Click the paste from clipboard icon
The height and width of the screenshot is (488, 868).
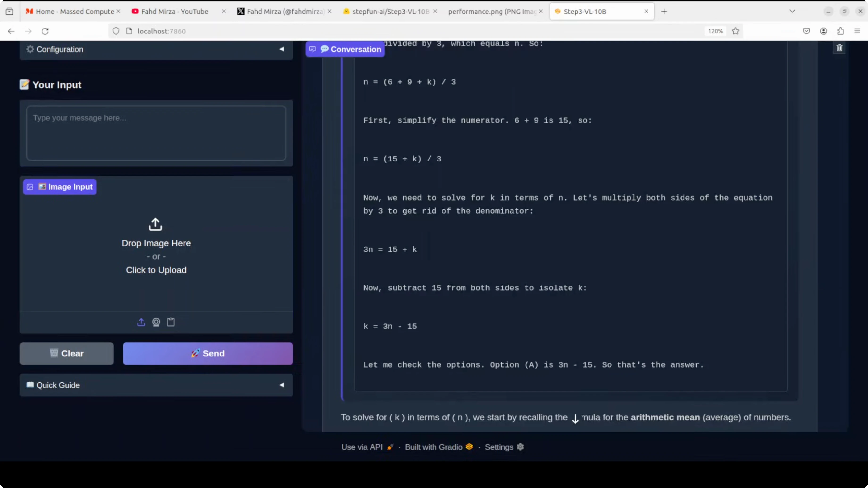[171, 322]
